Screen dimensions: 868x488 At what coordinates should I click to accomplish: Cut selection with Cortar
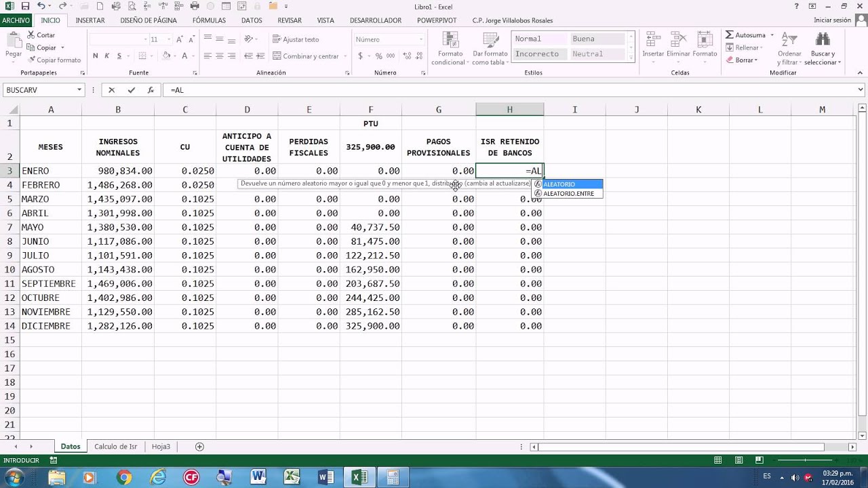(41, 35)
